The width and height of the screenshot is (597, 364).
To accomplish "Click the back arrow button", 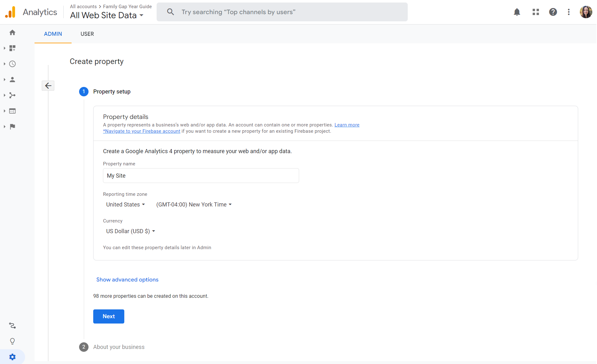I will pyautogui.click(x=48, y=86).
